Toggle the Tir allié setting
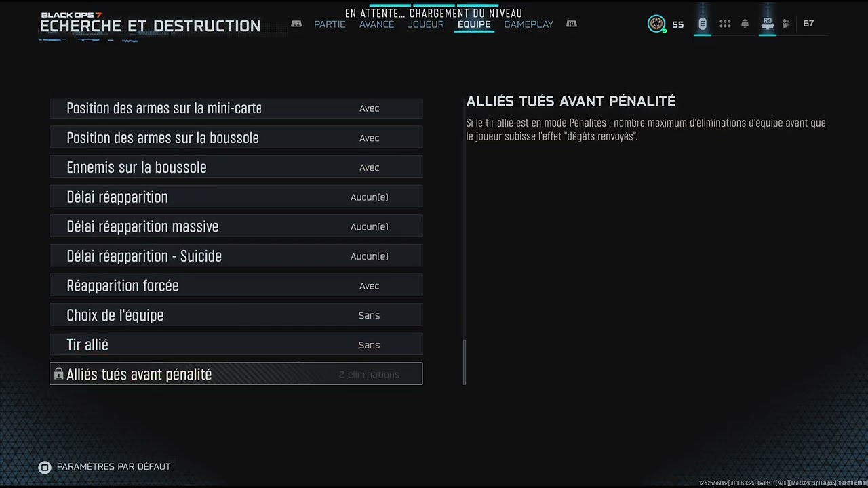Viewport: 868px width, 488px height. pyautogui.click(x=236, y=344)
